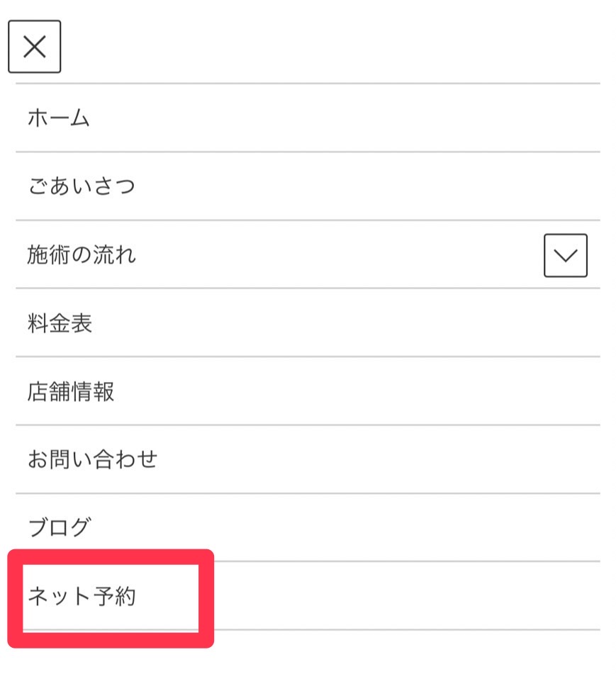The image size is (616, 674).
Task: Tap the ごあいさつ link text
Action: pyautogui.click(x=81, y=186)
